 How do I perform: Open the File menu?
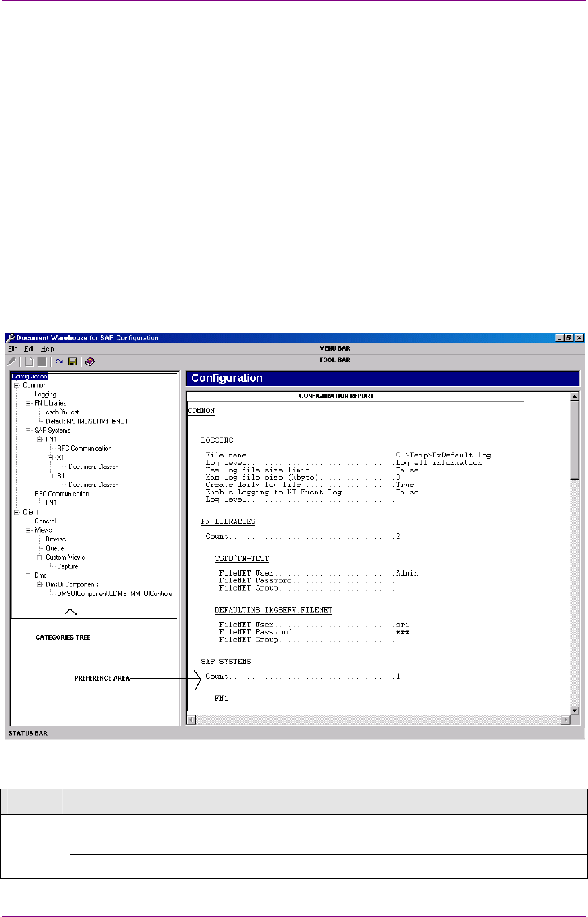coord(13,349)
